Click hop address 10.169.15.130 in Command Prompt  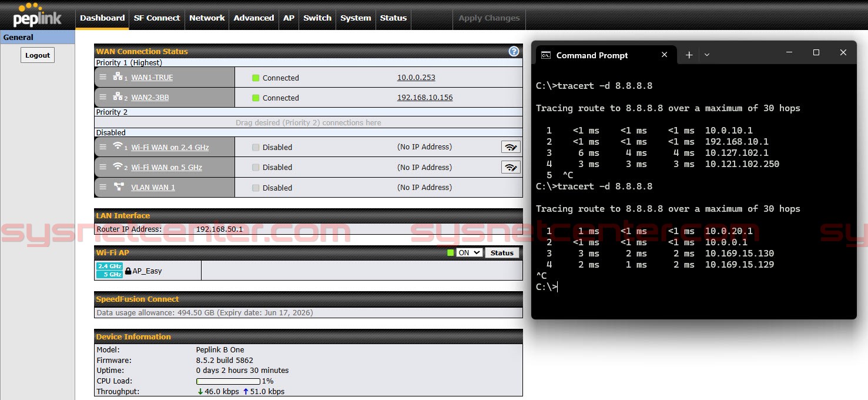pyautogui.click(x=739, y=254)
